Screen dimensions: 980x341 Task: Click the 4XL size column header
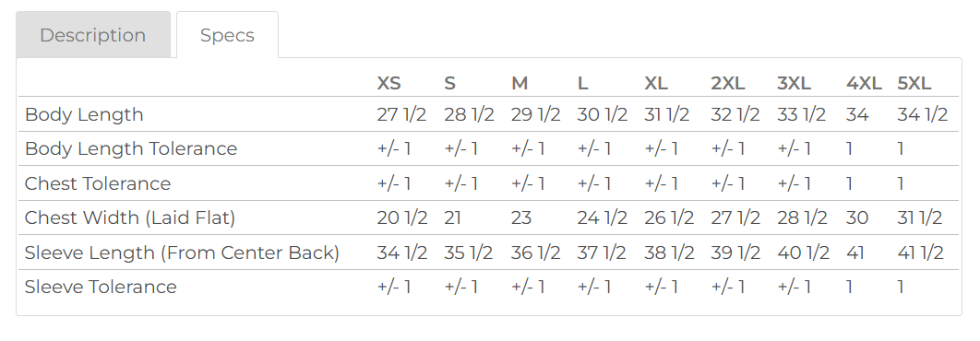click(865, 83)
